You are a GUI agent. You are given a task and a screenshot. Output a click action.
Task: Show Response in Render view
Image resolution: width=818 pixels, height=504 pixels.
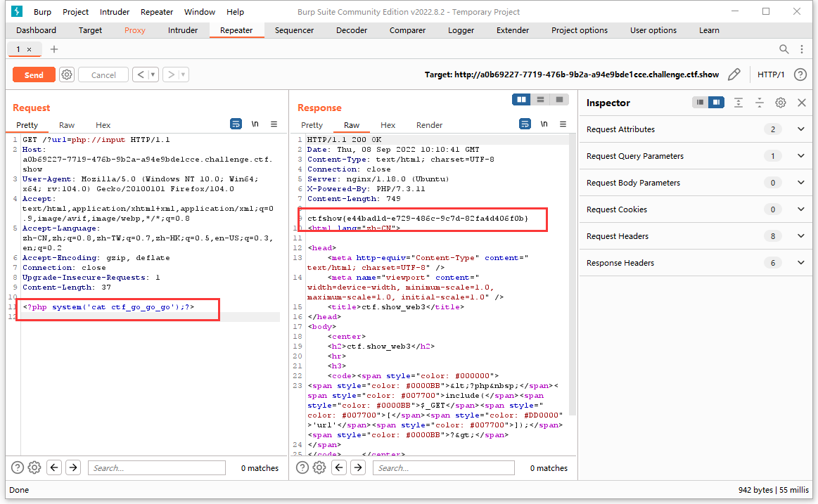coord(429,125)
